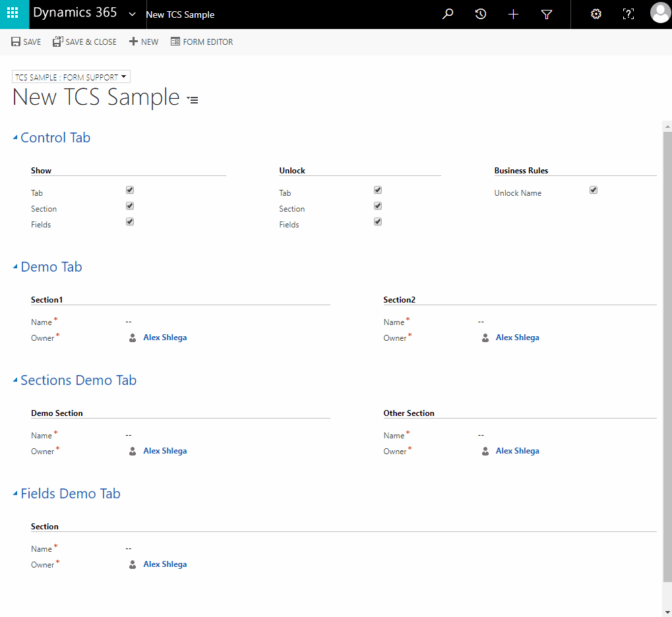Open record navigation menu beside title
Image resolution: width=672 pixels, height=617 pixels.
click(193, 100)
